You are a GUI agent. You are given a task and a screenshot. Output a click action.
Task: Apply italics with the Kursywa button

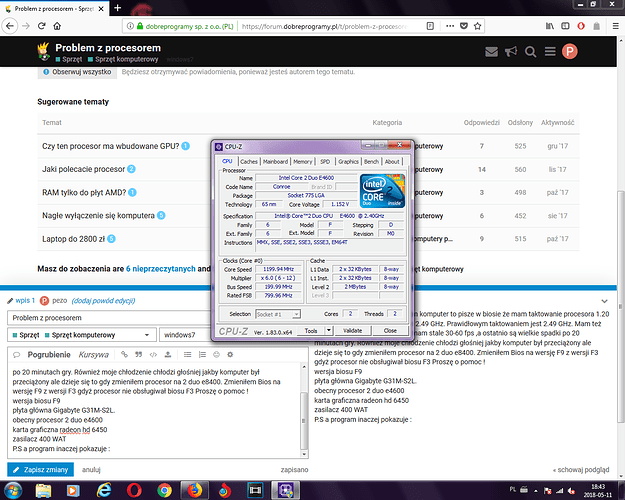coord(94,354)
